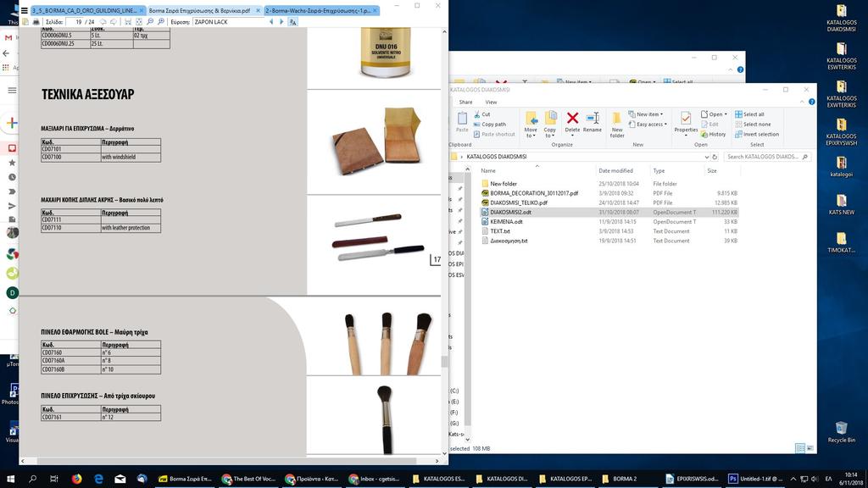Click Cut in the Clipboard group

pyautogui.click(x=481, y=114)
